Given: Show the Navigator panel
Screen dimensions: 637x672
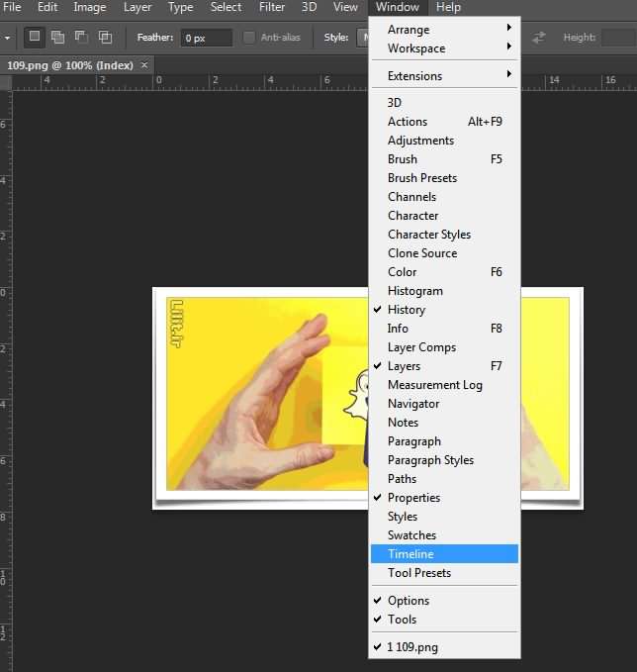Looking at the screenshot, I should pos(445,404).
